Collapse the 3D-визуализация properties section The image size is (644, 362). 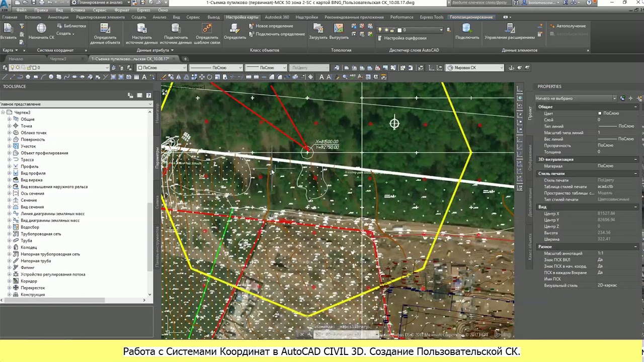pyautogui.click(x=635, y=159)
